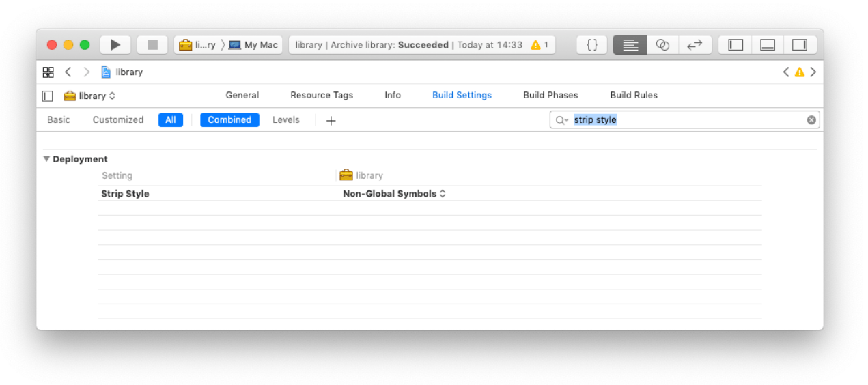Open the library target selector popup
868x385 pixels.
pyautogui.click(x=90, y=96)
